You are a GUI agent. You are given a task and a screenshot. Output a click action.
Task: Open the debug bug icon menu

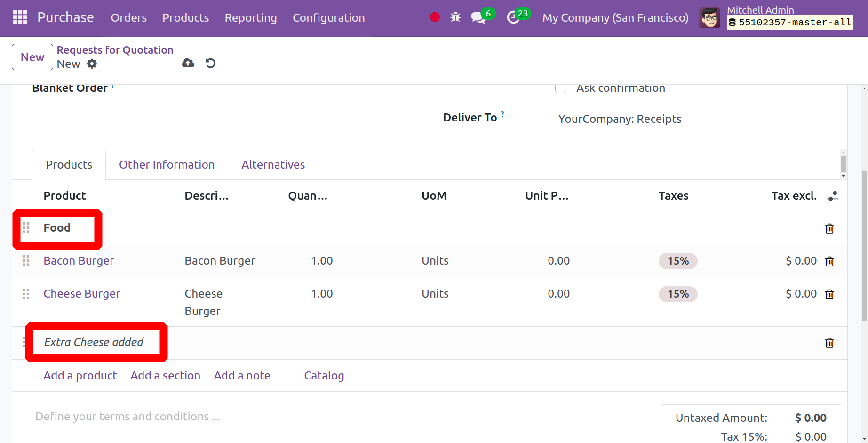tap(455, 17)
